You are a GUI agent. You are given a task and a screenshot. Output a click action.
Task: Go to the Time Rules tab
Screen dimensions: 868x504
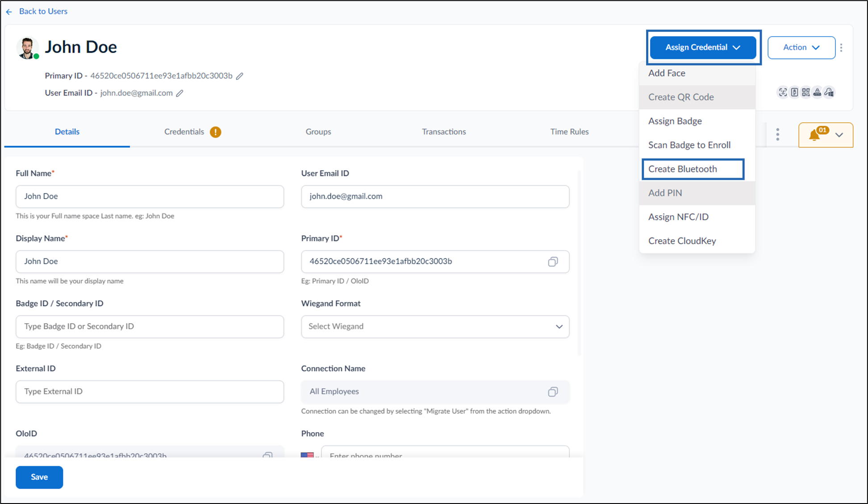[569, 132]
